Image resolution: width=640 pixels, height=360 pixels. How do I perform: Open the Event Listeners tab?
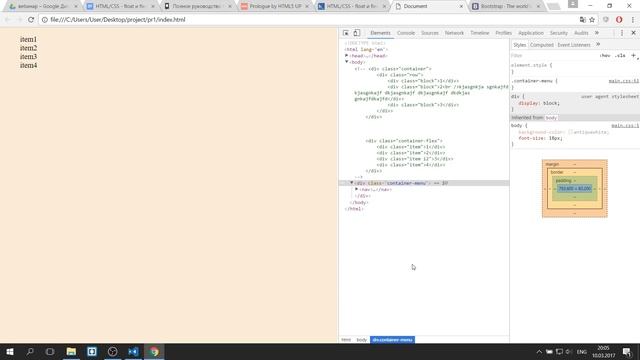coord(574,45)
